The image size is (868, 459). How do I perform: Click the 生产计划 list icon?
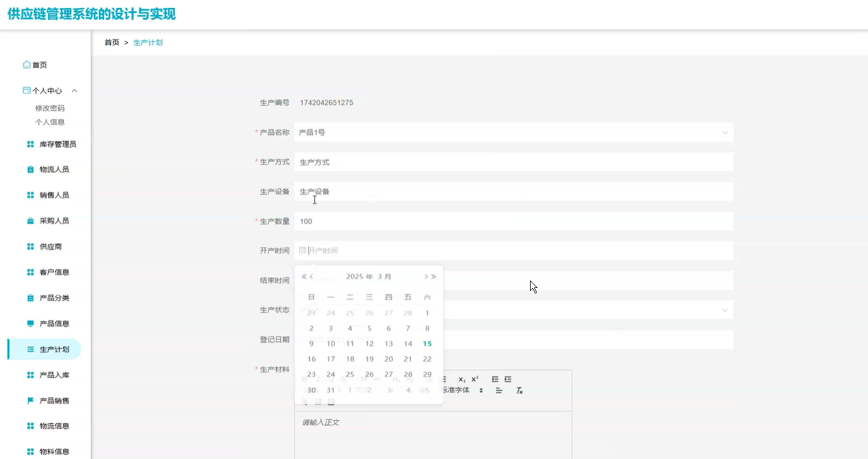coord(30,350)
